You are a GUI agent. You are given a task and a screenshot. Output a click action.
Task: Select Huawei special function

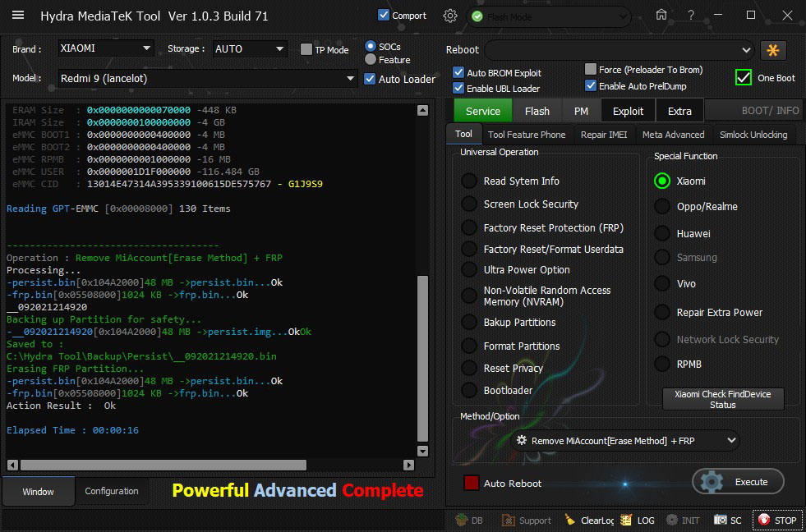(662, 233)
